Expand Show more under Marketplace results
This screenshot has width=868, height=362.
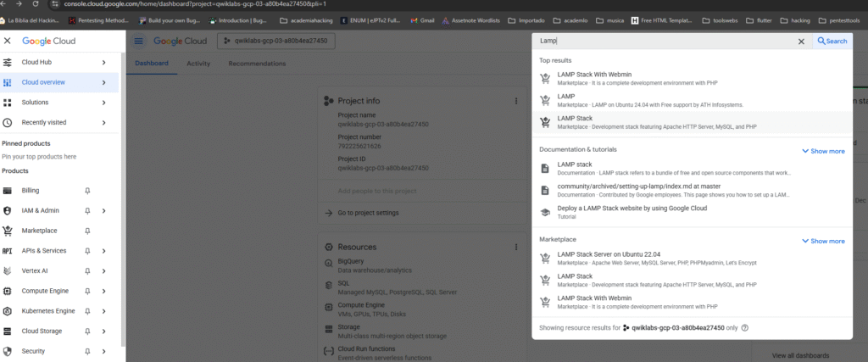pos(822,241)
